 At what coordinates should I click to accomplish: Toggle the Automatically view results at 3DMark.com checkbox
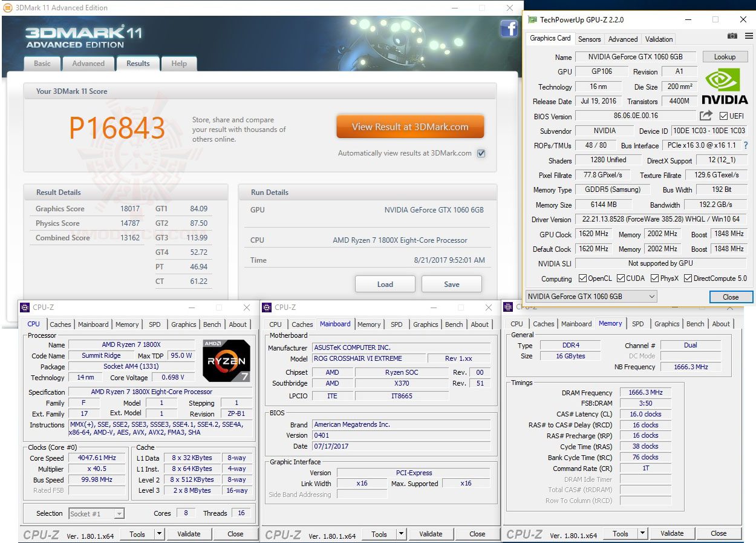[480, 153]
